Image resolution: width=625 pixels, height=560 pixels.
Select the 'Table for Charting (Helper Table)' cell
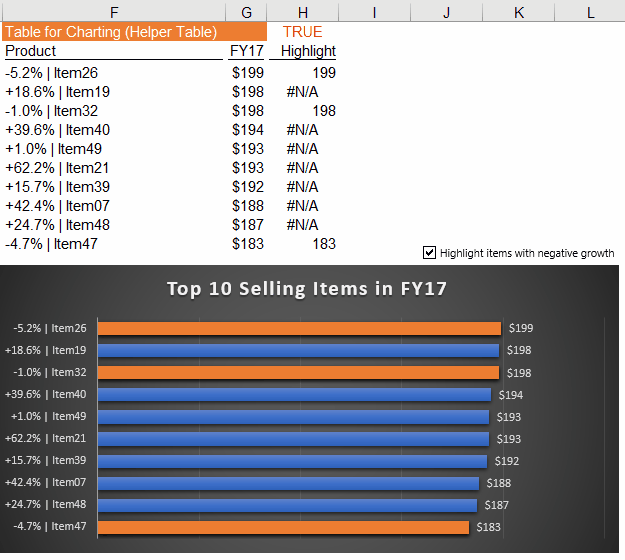click(113, 32)
